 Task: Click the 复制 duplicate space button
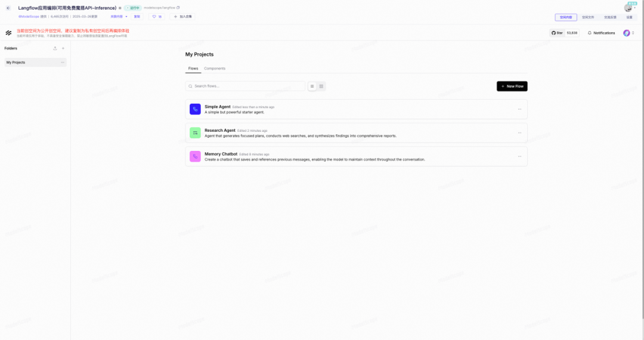click(x=137, y=17)
